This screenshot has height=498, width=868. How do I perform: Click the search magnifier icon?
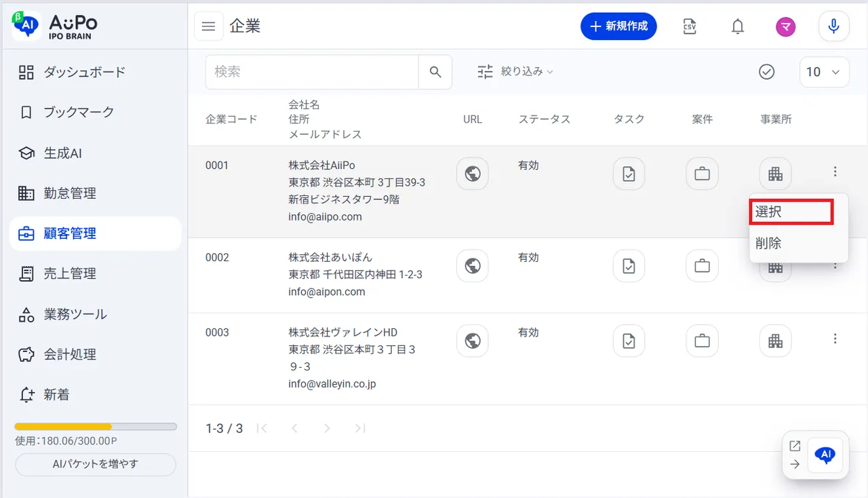pos(435,72)
